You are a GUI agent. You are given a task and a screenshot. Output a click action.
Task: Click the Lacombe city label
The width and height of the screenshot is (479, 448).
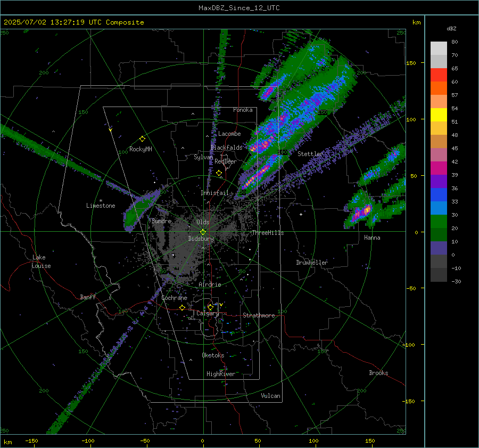[229, 134]
